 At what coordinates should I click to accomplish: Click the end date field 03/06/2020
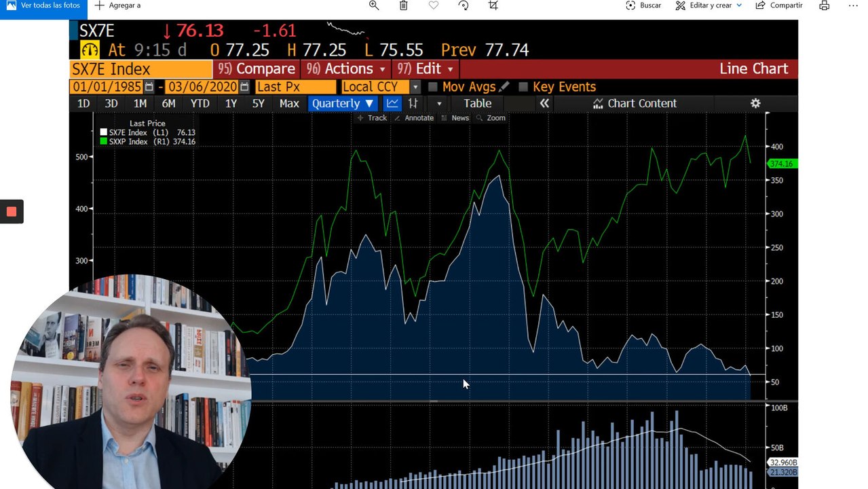pyautogui.click(x=203, y=87)
